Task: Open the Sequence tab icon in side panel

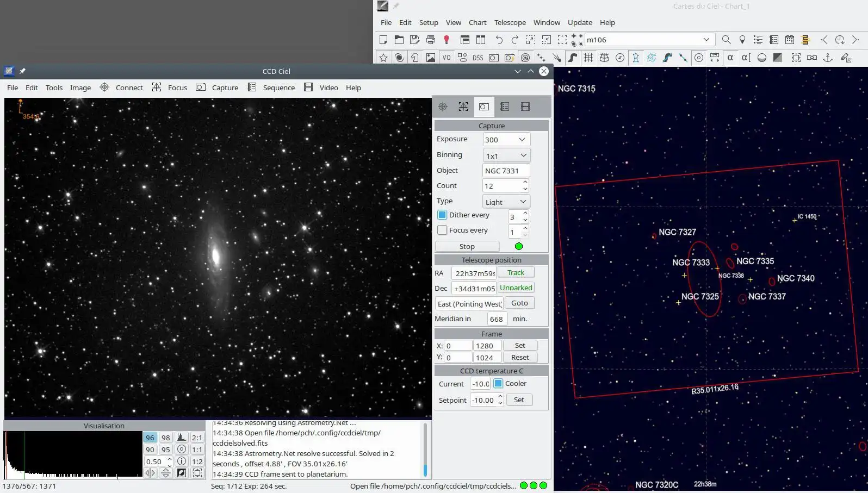Action: pyautogui.click(x=505, y=107)
